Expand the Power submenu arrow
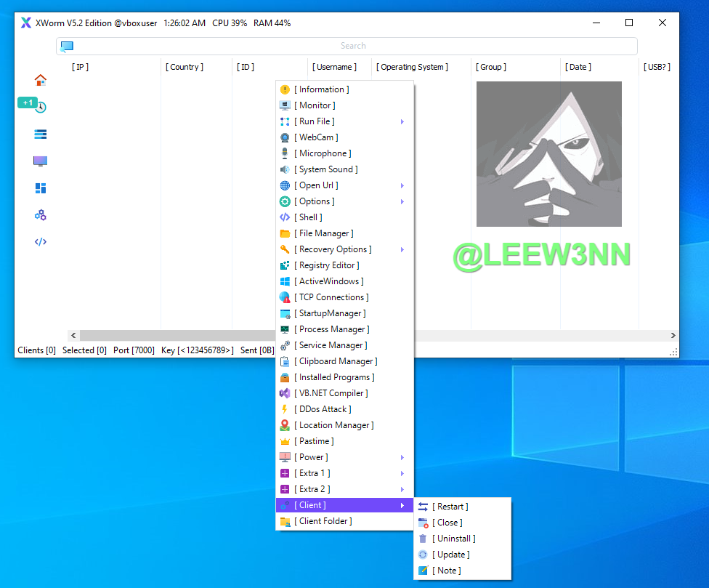This screenshot has height=588, width=709. pyautogui.click(x=402, y=457)
